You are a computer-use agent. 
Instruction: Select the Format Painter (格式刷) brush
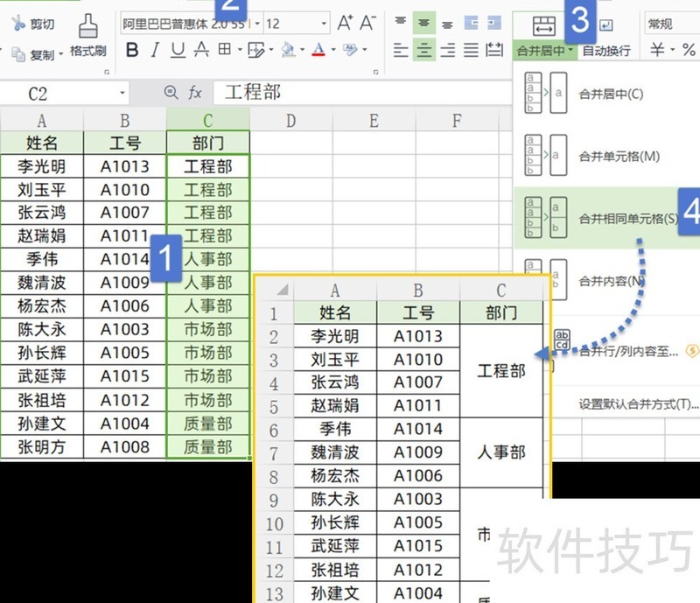point(88,26)
